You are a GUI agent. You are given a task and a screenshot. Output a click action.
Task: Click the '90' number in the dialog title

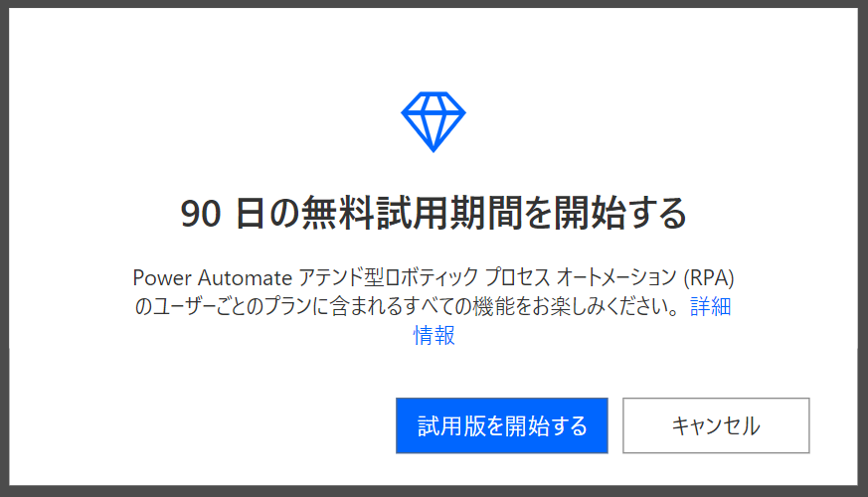tap(201, 214)
